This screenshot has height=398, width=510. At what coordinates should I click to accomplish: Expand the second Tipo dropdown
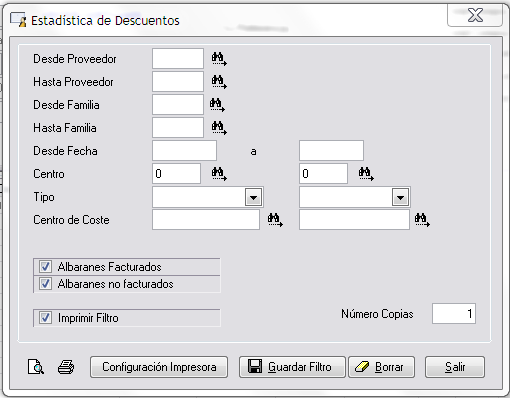pos(400,197)
